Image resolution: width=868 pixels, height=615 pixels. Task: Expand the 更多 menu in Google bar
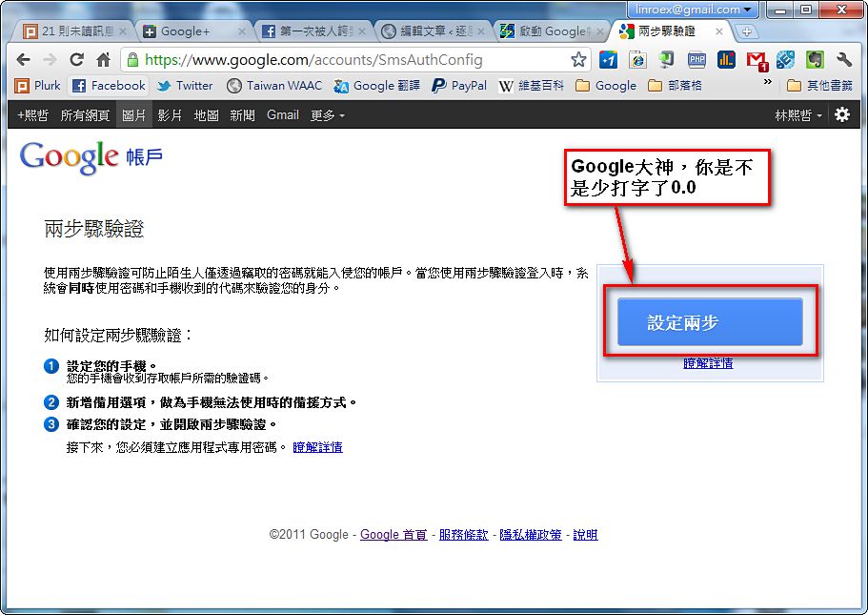pos(327,115)
